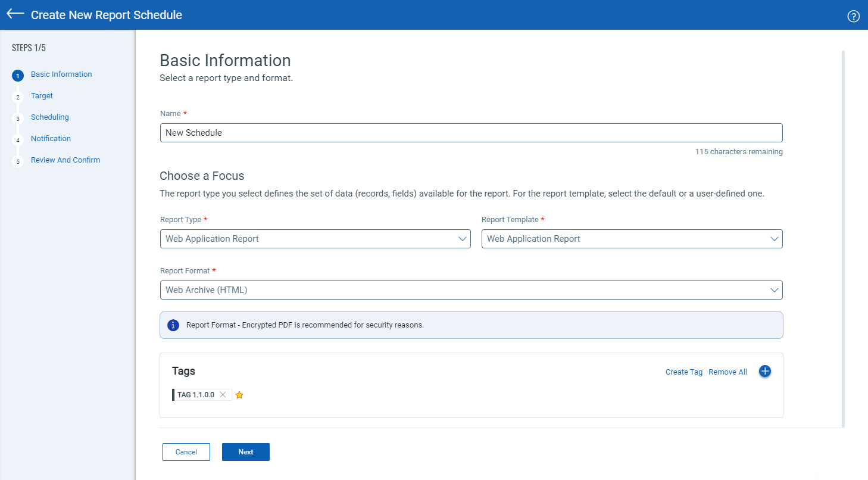Jump to the Scheduling step
The width and height of the screenshot is (868, 480).
(50, 117)
